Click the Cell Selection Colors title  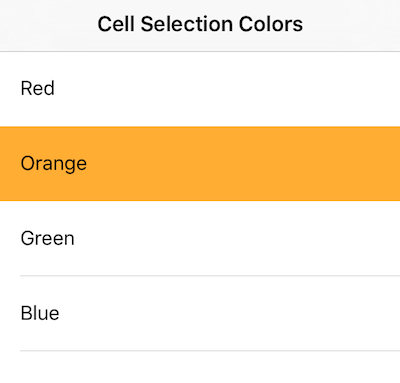tap(200, 24)
